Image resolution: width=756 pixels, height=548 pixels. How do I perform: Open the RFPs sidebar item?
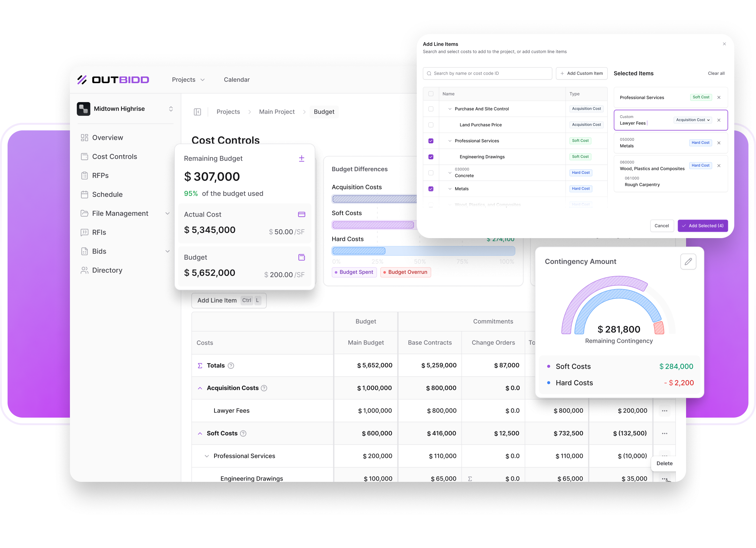click(100, 176)
